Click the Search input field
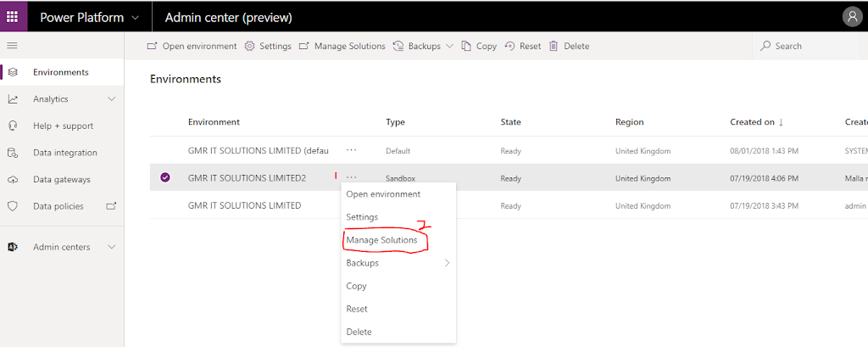This screenshot has width=868, height=347. click(x=810, y=46)
